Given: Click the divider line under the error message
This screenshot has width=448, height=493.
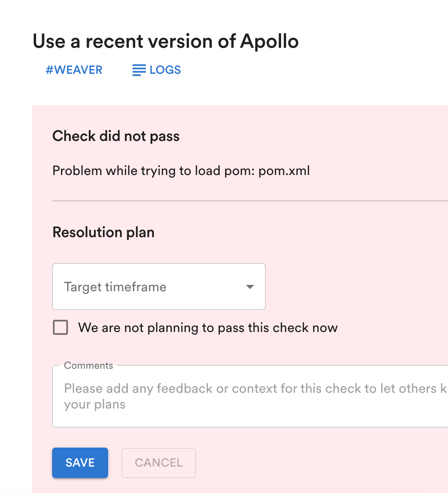Looking at the screenshot, I should (250, 201).
